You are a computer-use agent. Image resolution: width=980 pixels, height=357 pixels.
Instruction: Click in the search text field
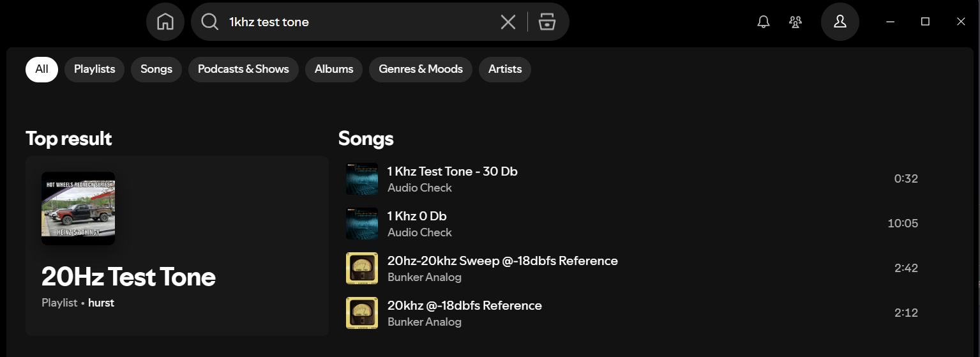pos(358,22)
